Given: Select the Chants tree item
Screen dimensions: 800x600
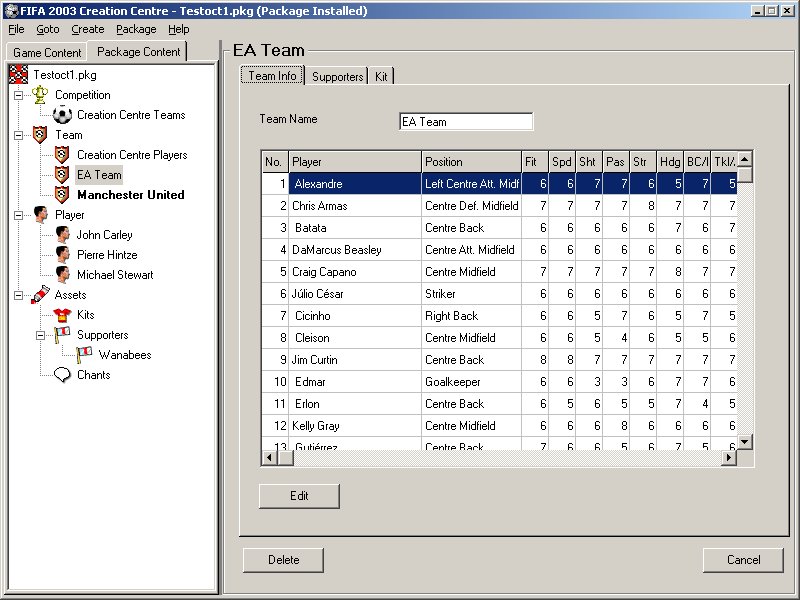Looking at the screenshot, I should (93, 374).
